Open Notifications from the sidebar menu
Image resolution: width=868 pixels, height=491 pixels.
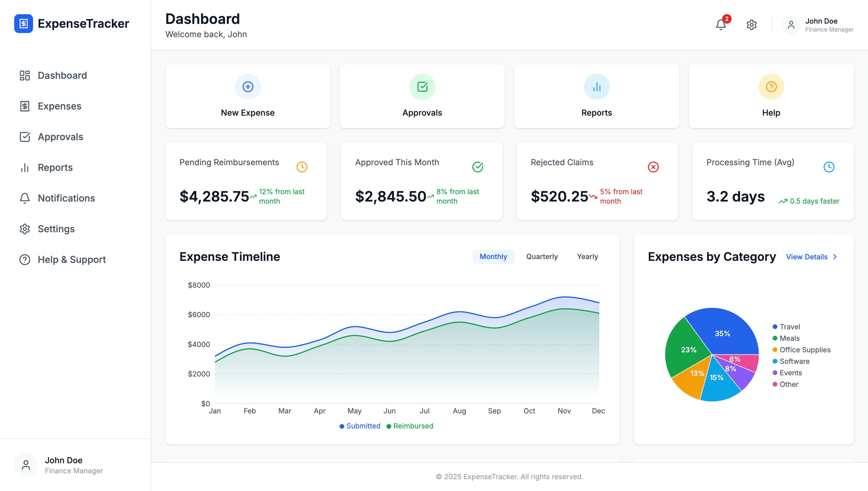point(66,198)
